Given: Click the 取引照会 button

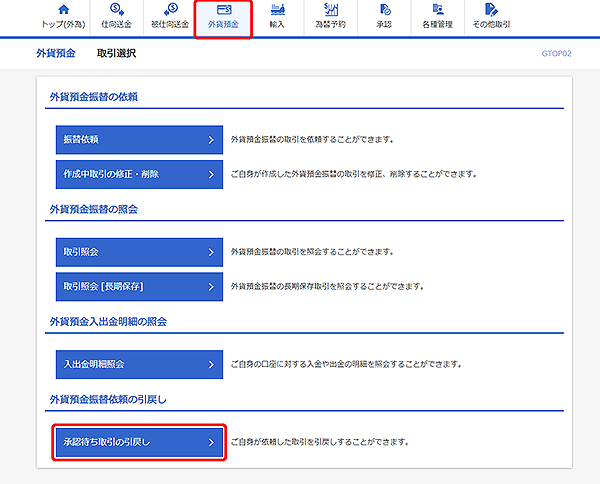Looking at the screenshot, I should (139, 252).
